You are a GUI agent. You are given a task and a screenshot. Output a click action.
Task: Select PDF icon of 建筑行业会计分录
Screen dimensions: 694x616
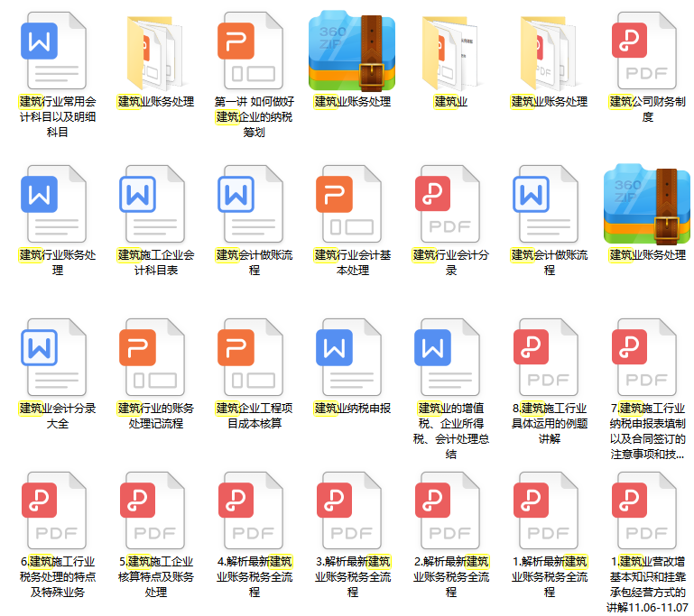click(448, 204)
